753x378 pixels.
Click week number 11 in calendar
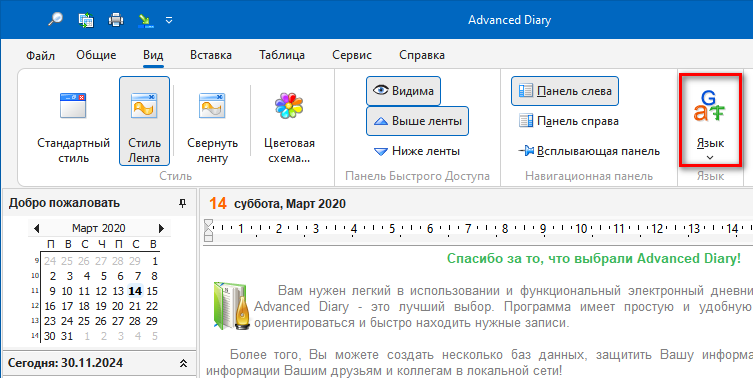pos(36,291)
